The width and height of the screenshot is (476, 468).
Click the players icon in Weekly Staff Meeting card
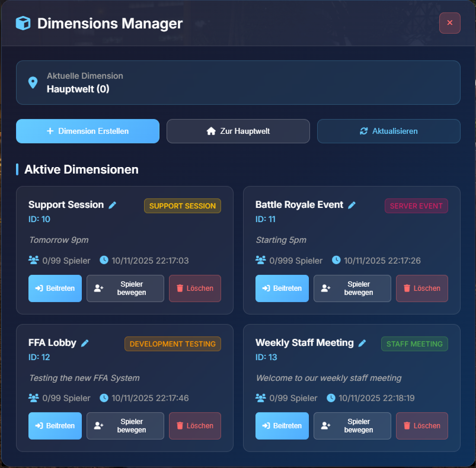pyautogui.click(x=261, y=398)
